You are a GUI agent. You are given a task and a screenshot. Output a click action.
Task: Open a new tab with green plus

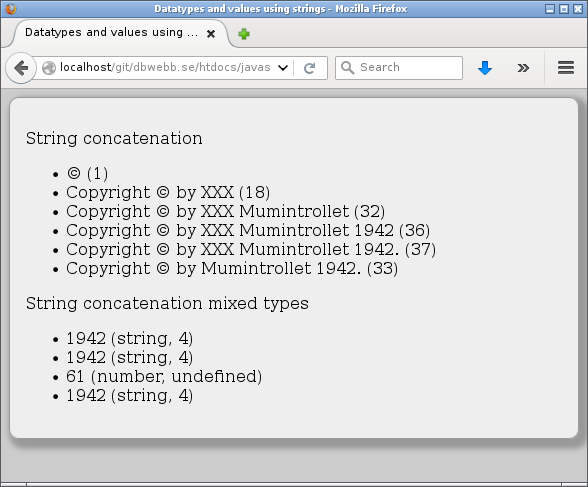click(x=244, y=34)
